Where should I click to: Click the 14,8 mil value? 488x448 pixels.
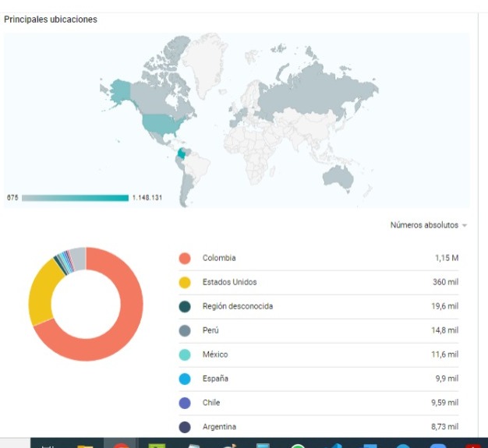click(445, 330)
